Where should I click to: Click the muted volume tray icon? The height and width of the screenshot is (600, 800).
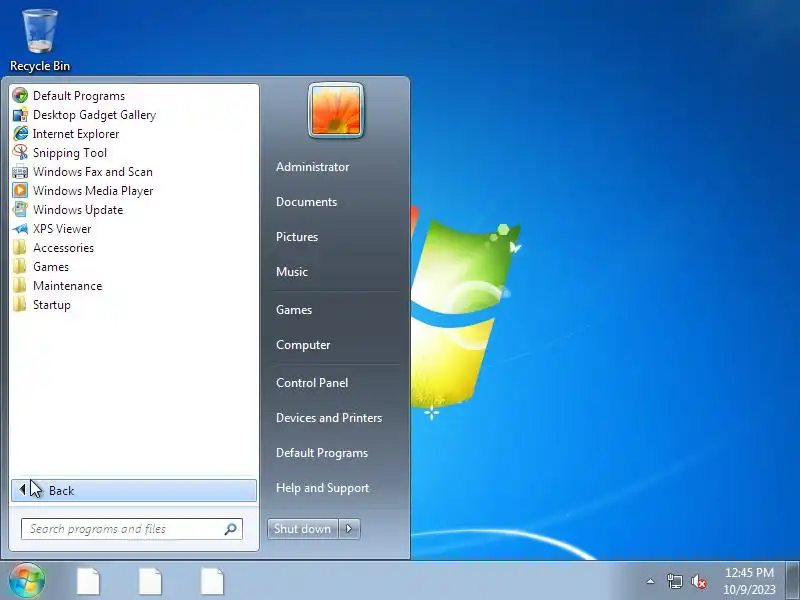(x=699, y=581)
